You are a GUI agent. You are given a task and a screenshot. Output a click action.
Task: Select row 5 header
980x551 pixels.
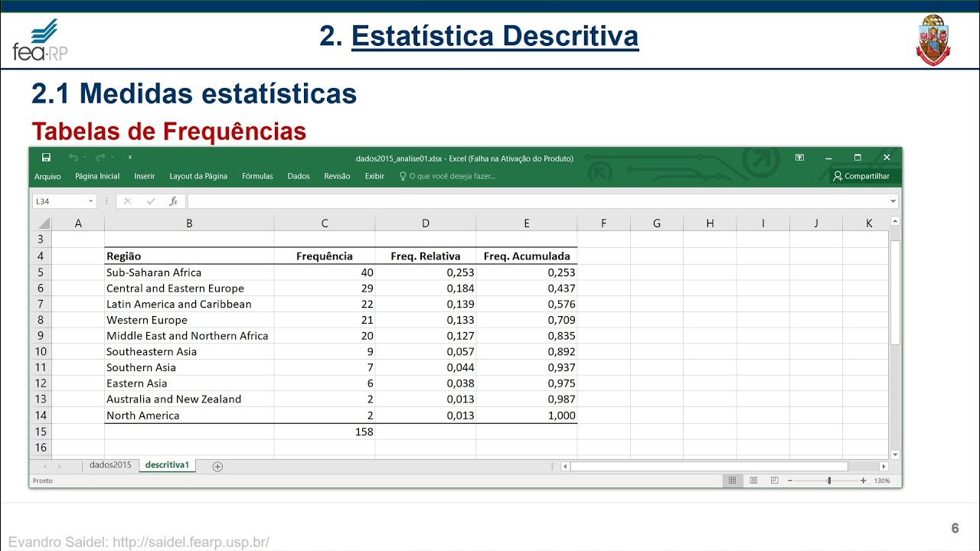click(41, 272)
